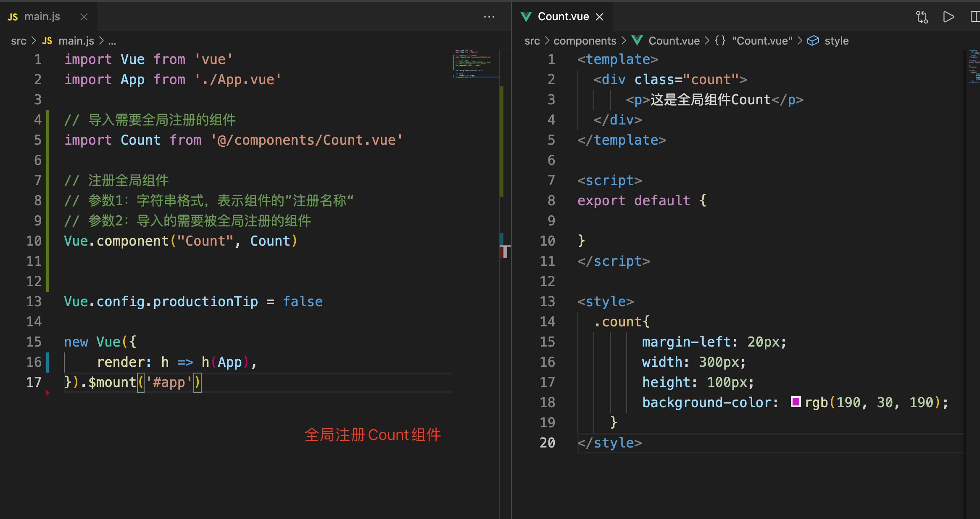
Task: Click class="count" attribute on div
Action: pos(687,79)
